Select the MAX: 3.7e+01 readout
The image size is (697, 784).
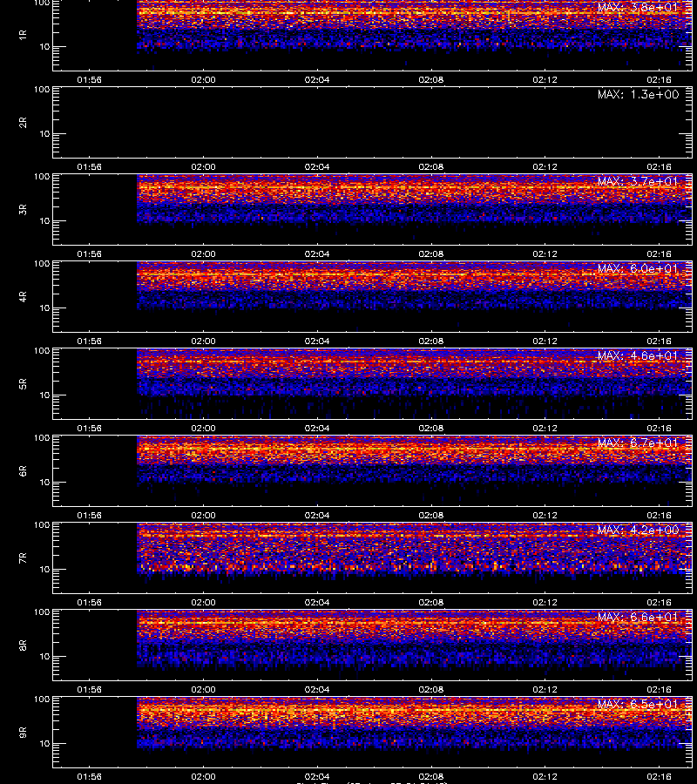pos(638,181)
